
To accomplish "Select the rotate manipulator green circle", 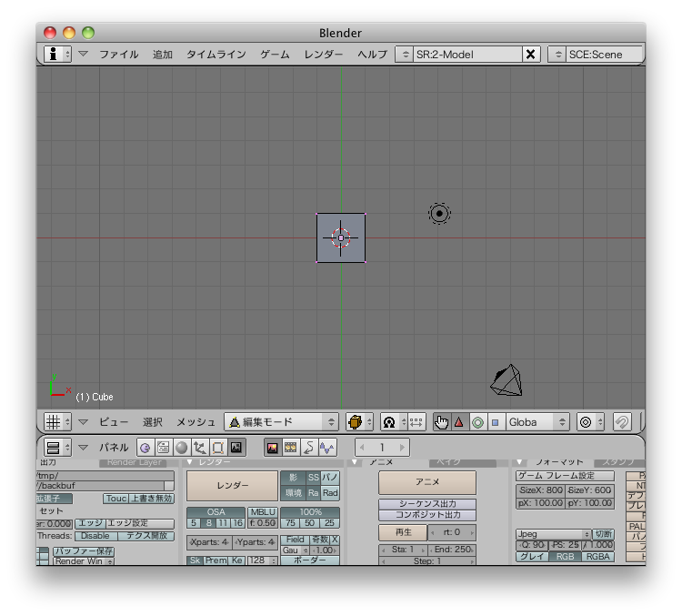I will pyautogui.click(x=477, y=422).
